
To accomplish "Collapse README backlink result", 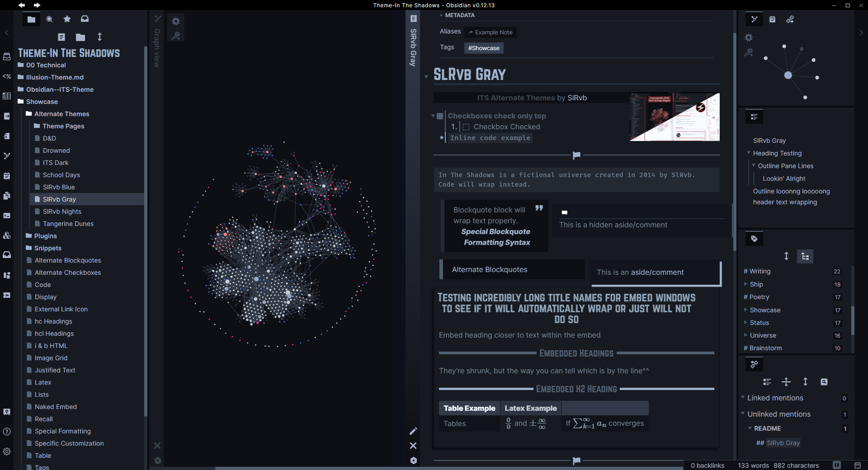I will [x=750, y=428].
